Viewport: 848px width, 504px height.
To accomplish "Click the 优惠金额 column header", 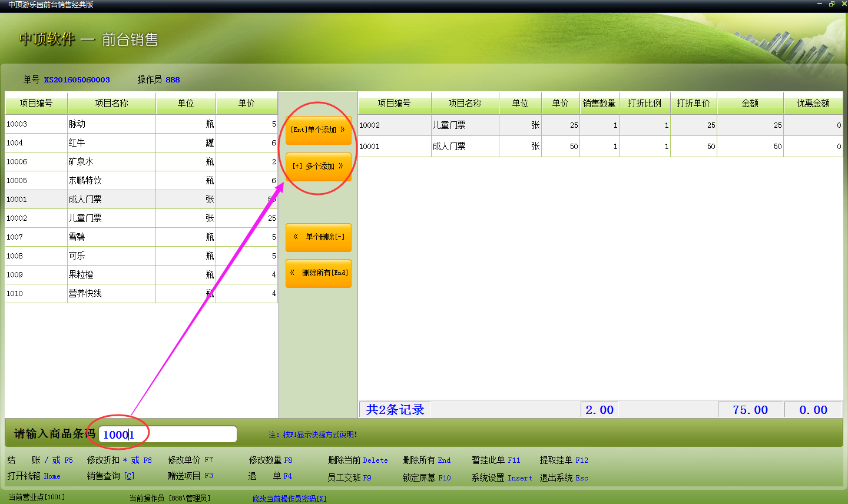I will pos(813,103).
